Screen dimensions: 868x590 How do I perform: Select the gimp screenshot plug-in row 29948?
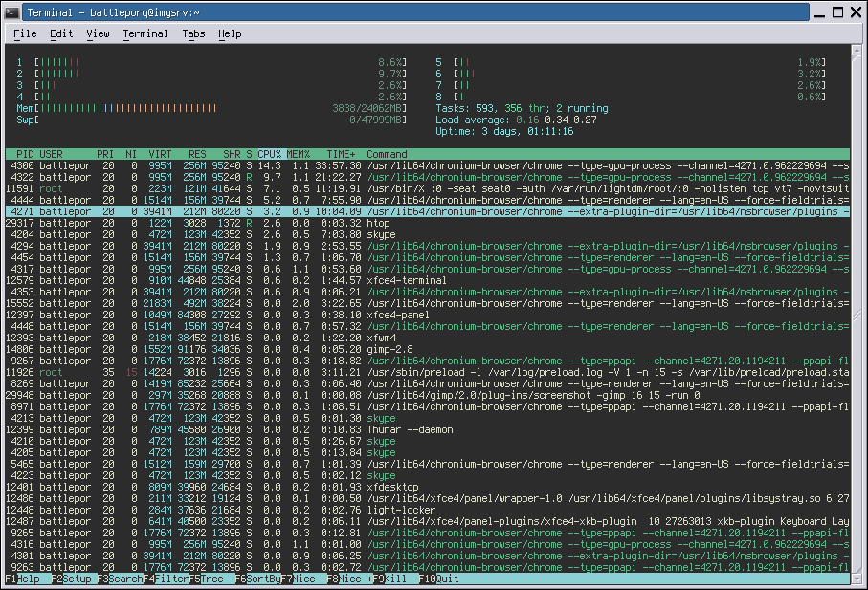[x=428, y=395]
